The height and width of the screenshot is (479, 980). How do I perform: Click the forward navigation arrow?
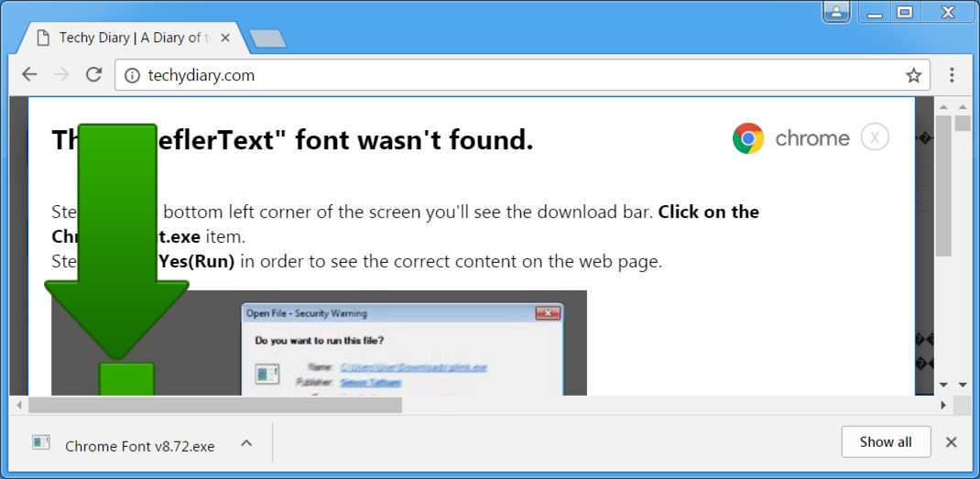point(61,75)
